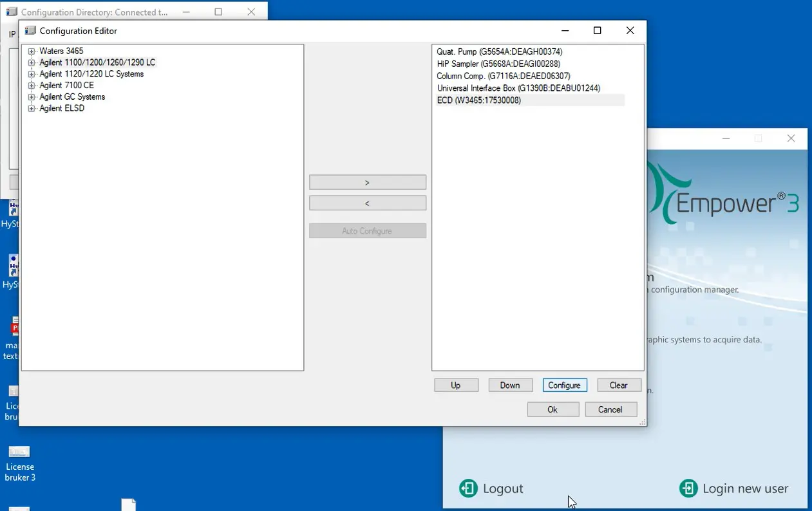Click the > add module button
The image size is (812, 511).
368,183
